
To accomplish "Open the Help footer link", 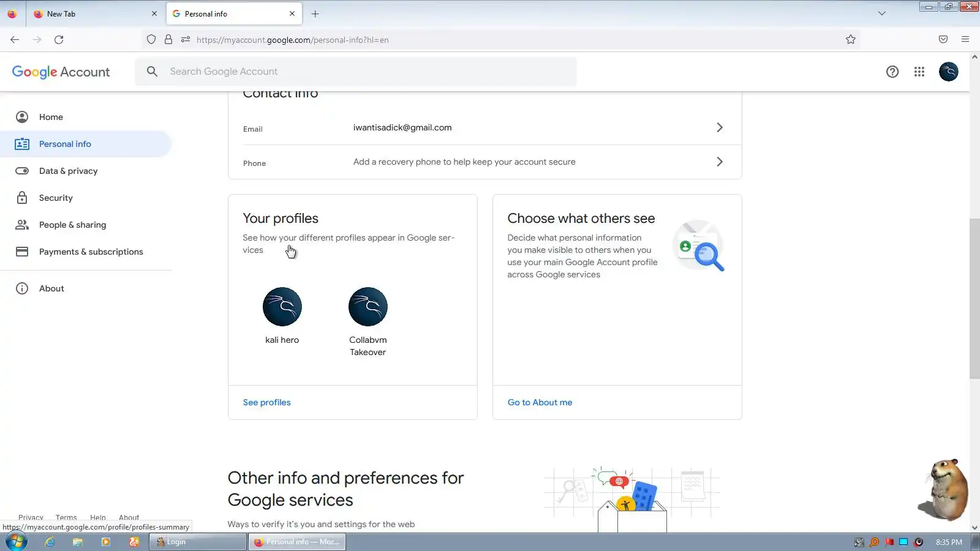I will tap(98, 518).
